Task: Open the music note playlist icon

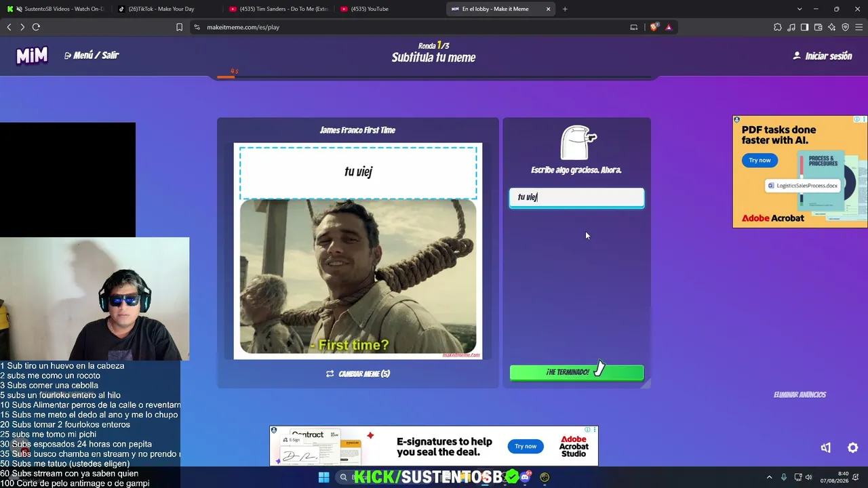Action: coord(791,27)
